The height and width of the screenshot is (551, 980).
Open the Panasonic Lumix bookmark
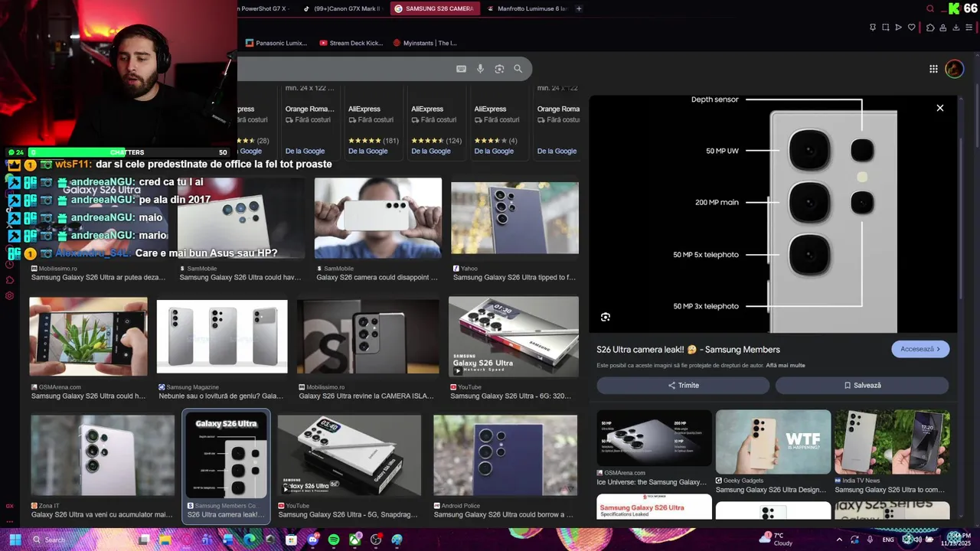coord(276,43)
